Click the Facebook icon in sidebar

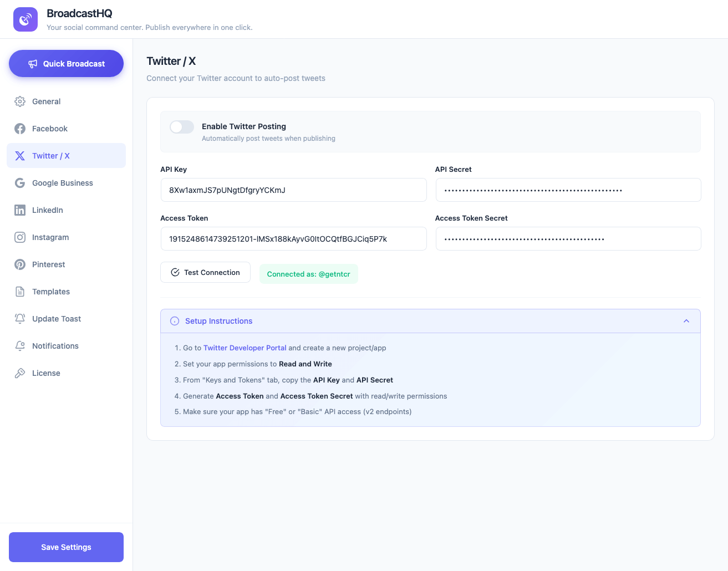tap(20, 129)
